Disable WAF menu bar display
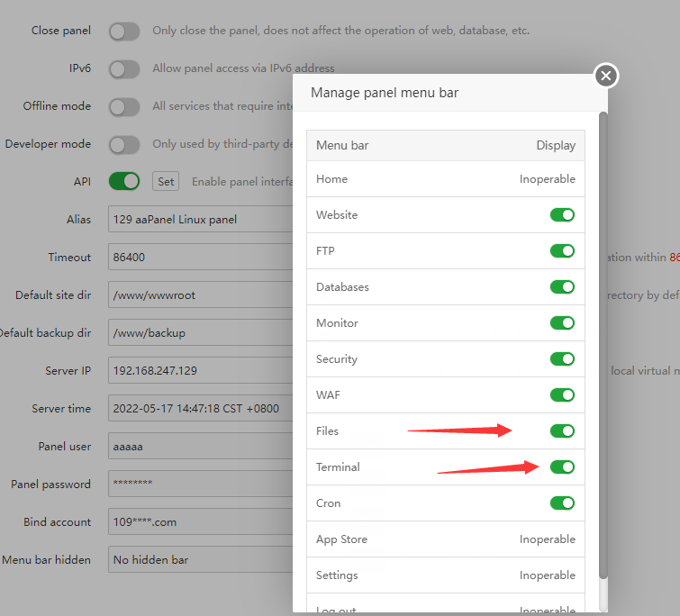Viewport: 680px width, 616px height. [562, 395]
